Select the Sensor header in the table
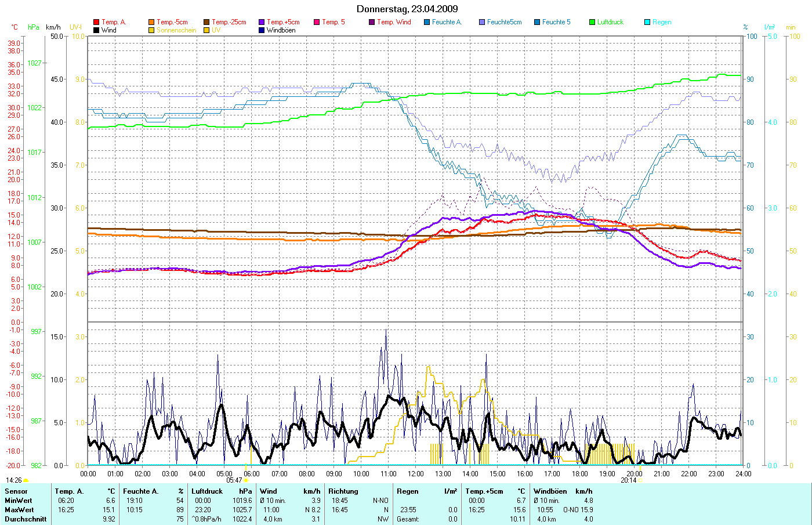812x525 pixels. pos(16,491)
